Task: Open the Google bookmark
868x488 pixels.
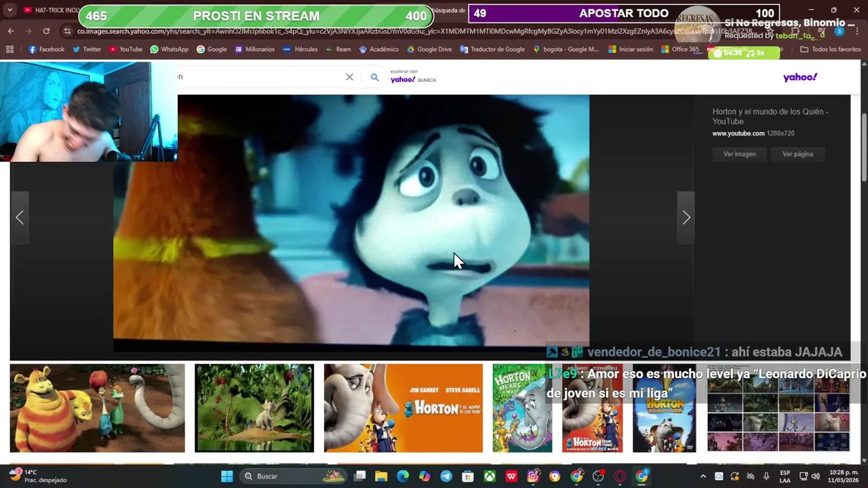Action: point(212,49)
